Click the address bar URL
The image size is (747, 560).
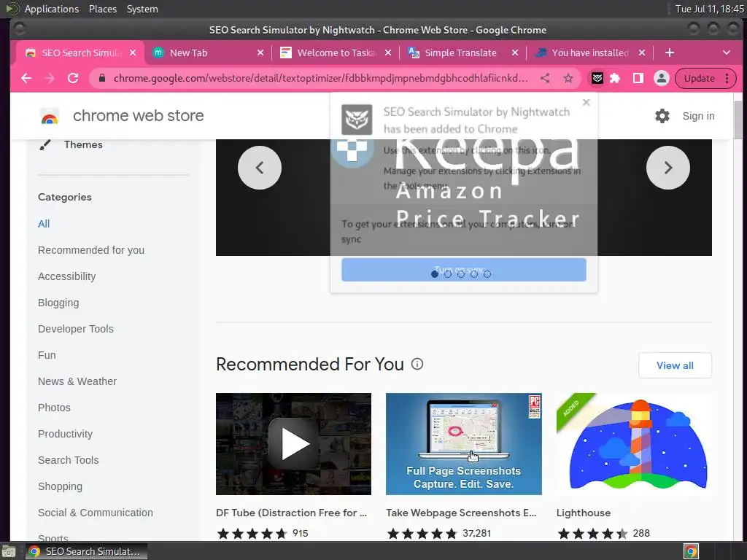pyautogui.click(x=320, y=78)
